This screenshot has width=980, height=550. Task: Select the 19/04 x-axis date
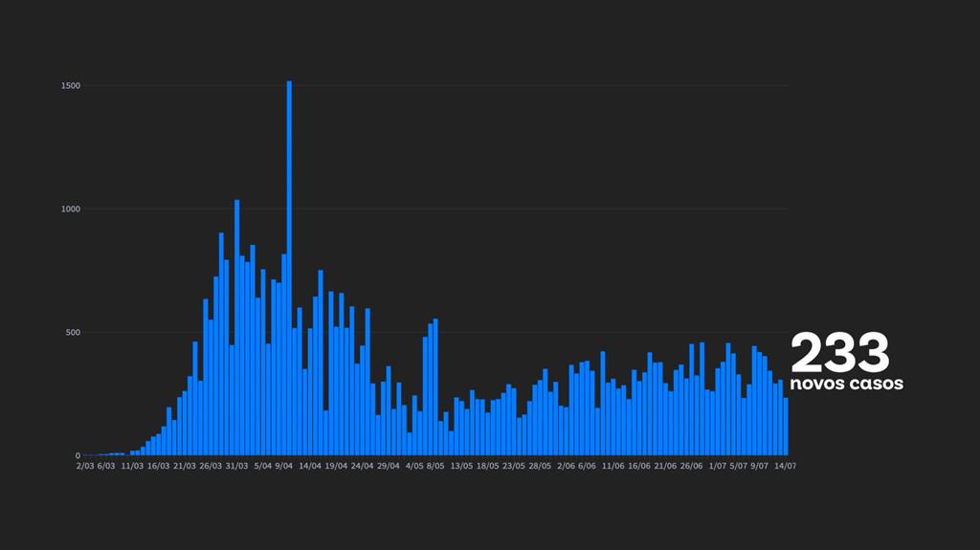coord(336,467)
